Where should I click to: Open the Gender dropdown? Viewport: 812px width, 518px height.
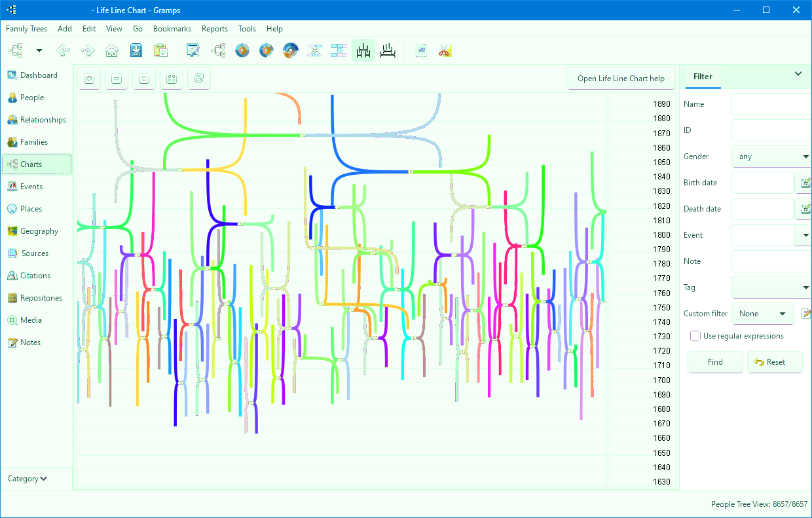(771, 157)
